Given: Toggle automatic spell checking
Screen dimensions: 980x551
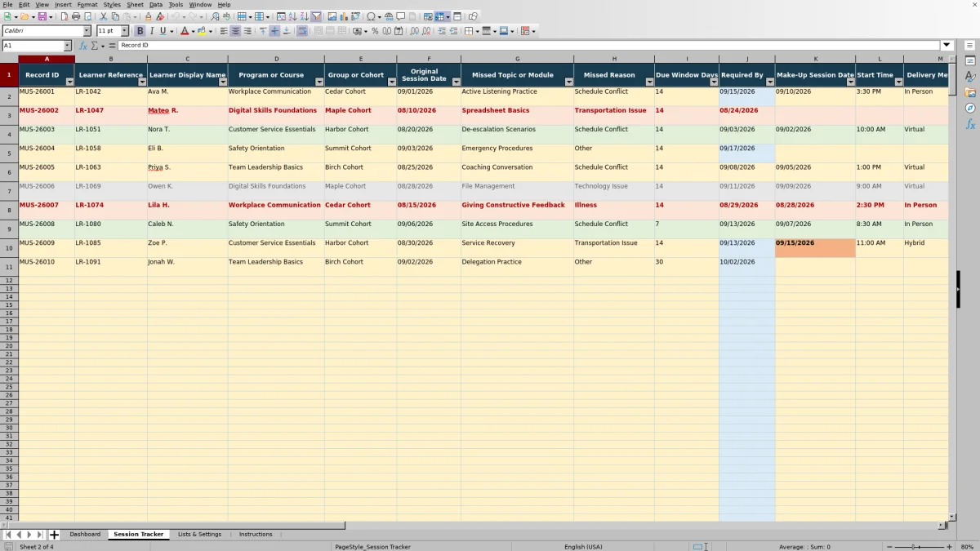Looking at the screenshot, I should pyautogui.click(x=226, y=16).
